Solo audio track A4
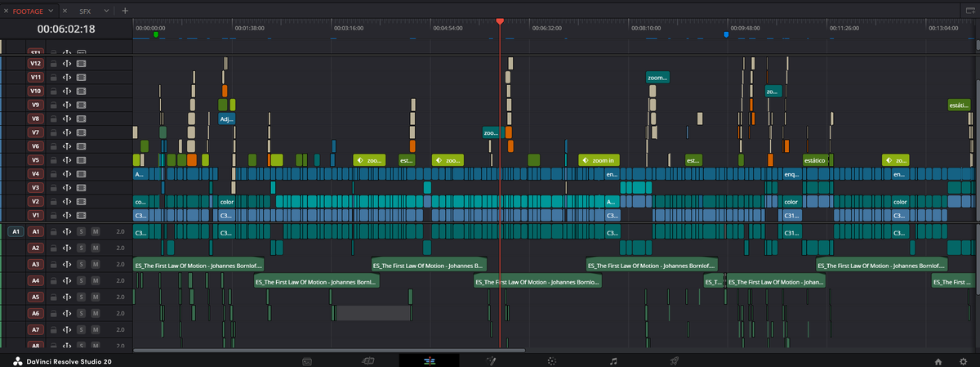Viewport: 980px width, 367px height. click(82, 280)
